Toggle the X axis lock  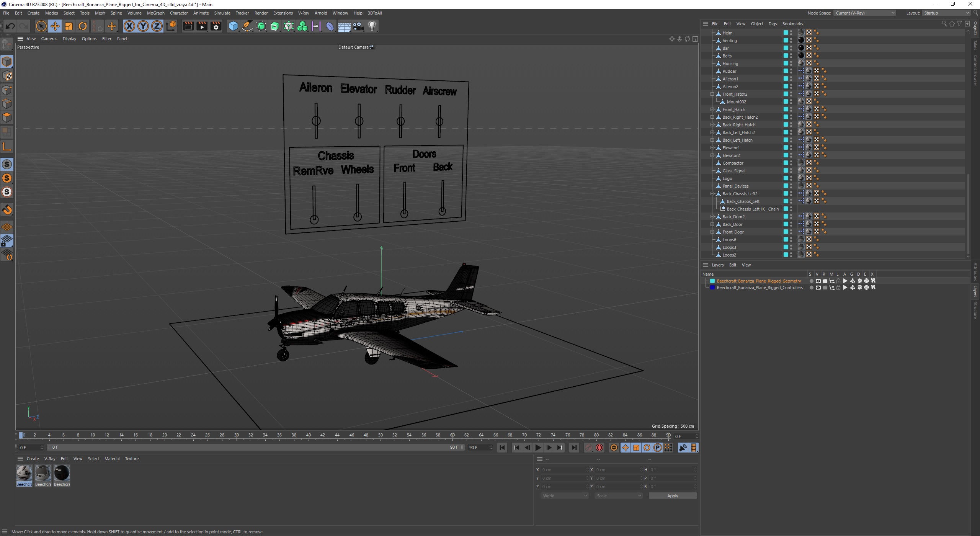tap(129, 26)
